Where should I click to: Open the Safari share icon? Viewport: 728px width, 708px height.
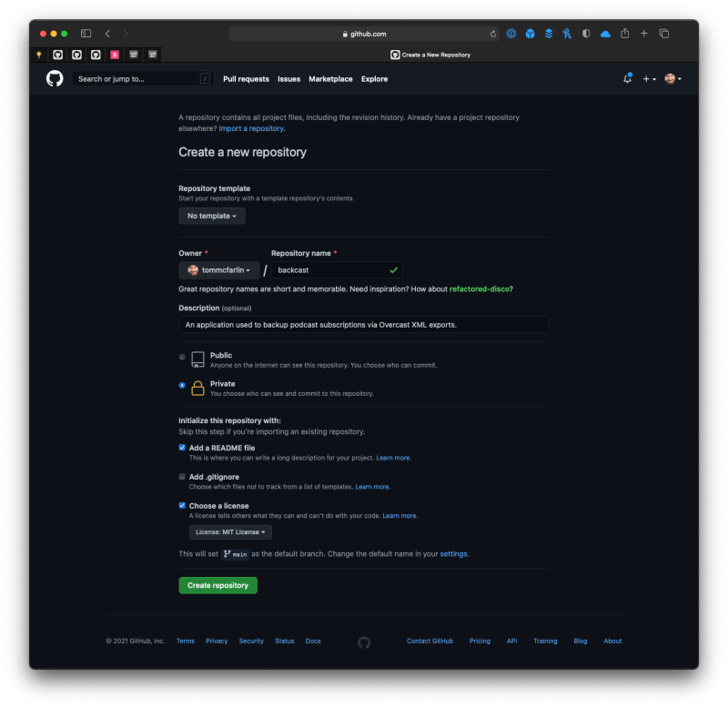(x=625, y=34)
